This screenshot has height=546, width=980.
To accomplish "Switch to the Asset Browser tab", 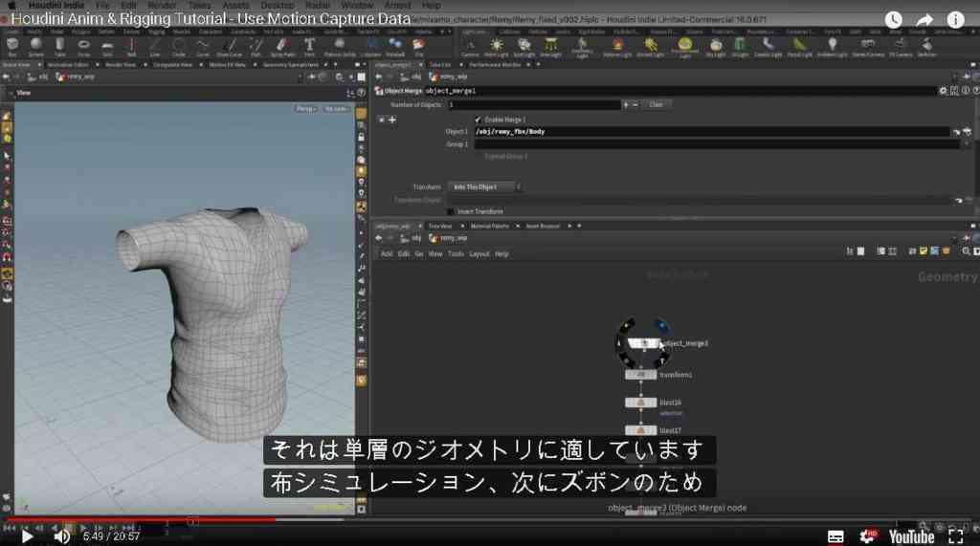I will [543, 227].
